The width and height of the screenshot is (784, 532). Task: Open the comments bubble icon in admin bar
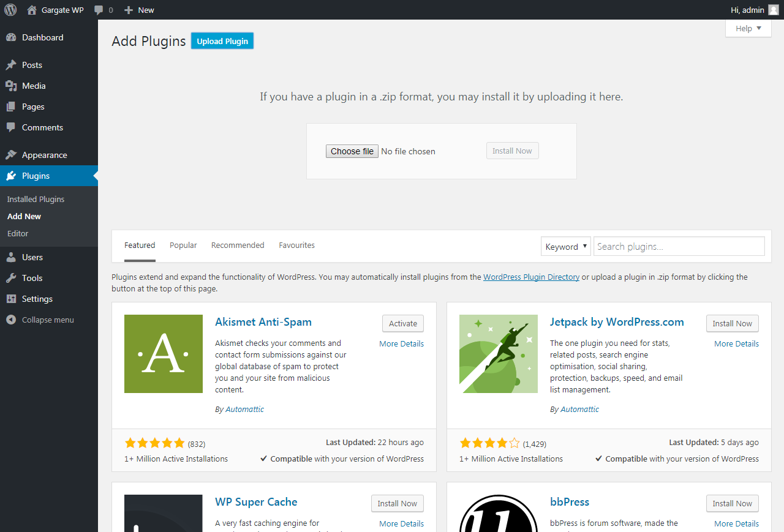[x=99, y=10]
